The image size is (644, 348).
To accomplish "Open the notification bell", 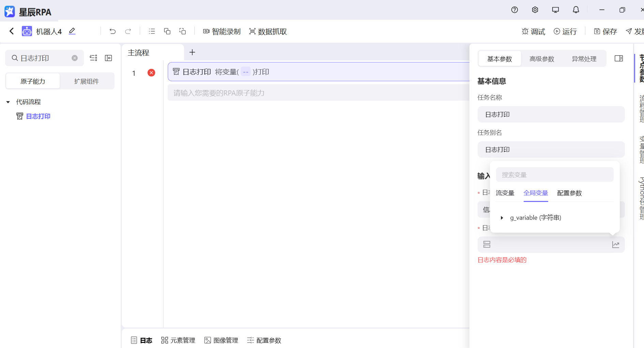I will point(576,10).
